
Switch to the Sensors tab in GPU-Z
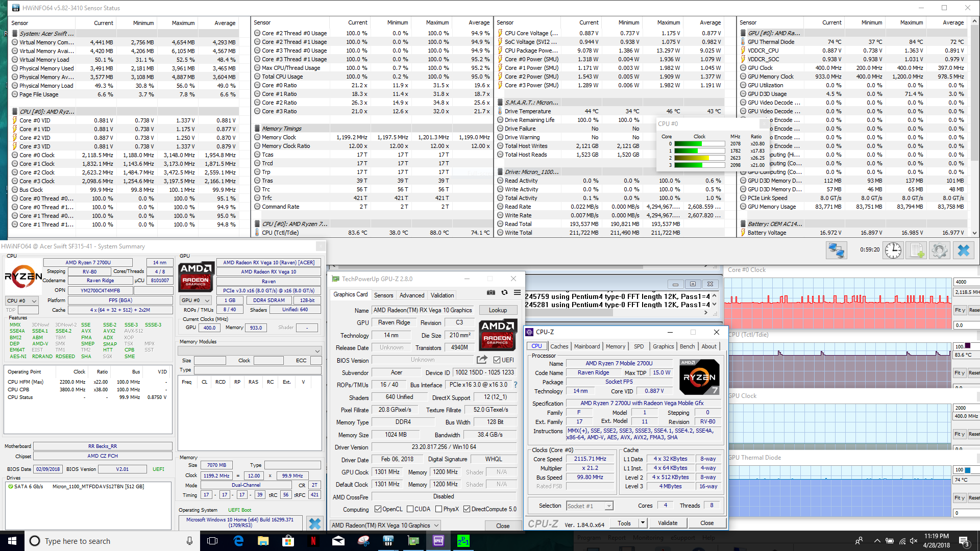tap(383, 295)
